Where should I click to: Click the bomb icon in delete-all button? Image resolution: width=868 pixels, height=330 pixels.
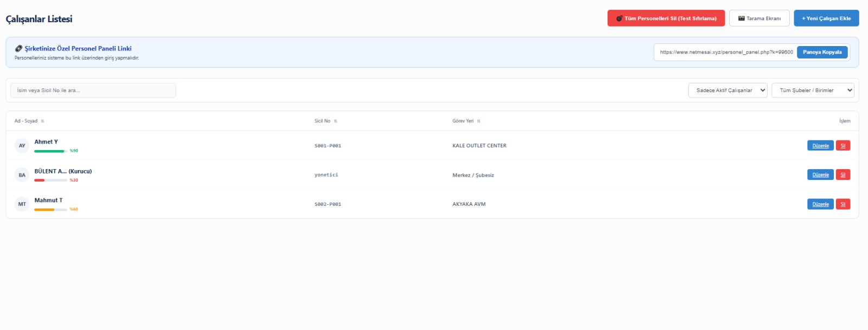(x=619, y=18)
